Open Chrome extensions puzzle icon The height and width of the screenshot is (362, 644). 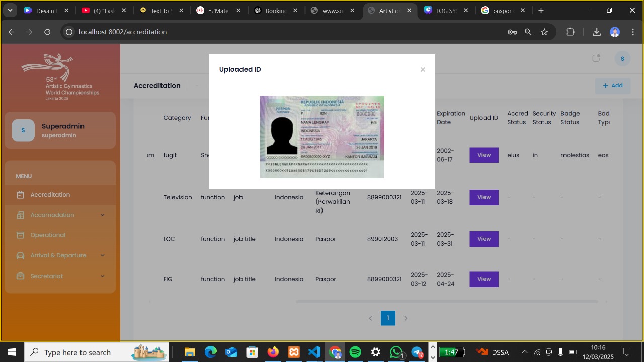[x=570, y=32]
